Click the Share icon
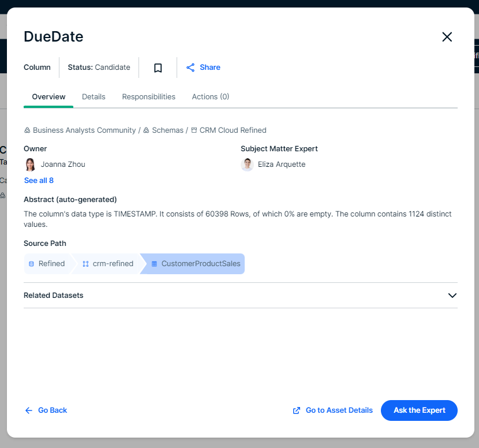The height and width of the screenshot is (448, 479). click(190, 68)
